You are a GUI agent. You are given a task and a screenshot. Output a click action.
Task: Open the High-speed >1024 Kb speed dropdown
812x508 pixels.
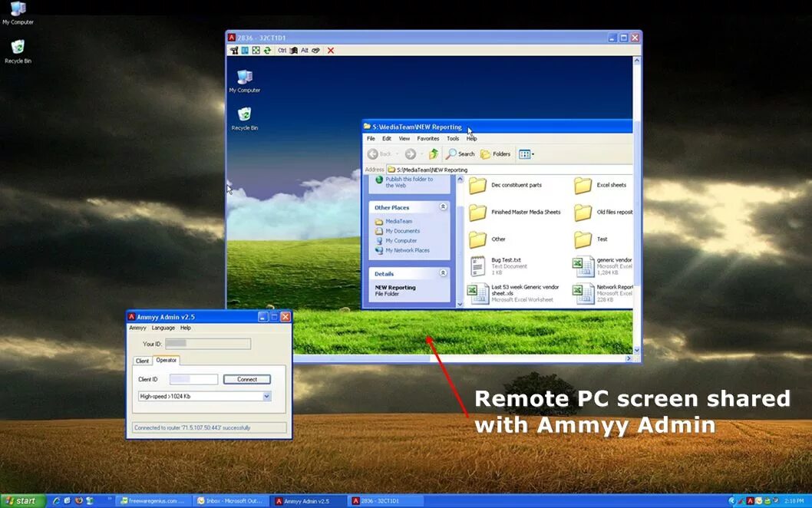205,396
